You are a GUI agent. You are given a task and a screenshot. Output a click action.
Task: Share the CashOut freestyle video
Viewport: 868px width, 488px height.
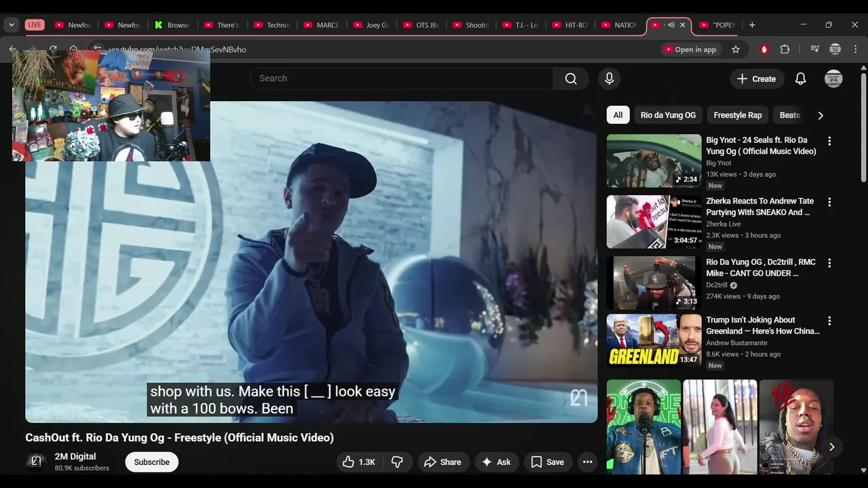(x=443, y=462)
